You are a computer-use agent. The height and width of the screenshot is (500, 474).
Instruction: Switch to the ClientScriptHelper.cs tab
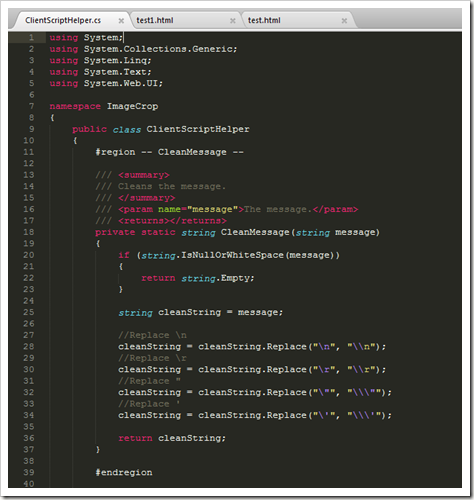(63, 20)
